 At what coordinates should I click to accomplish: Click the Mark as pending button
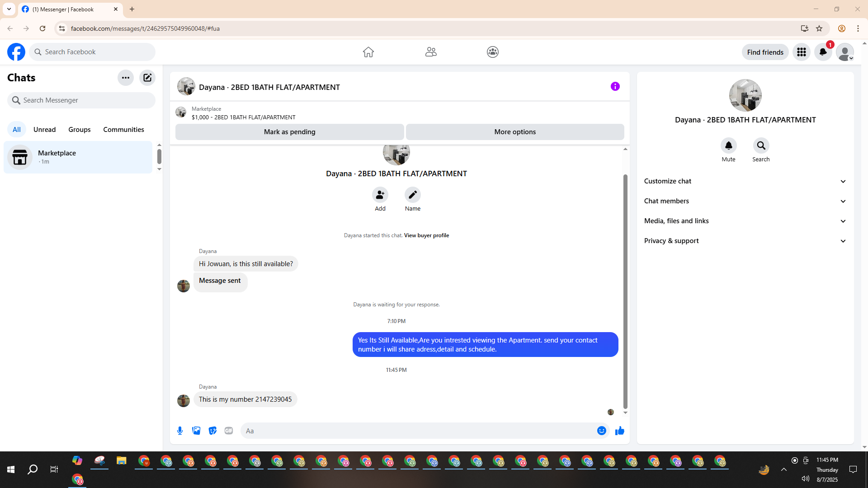(x=289, y=132)
